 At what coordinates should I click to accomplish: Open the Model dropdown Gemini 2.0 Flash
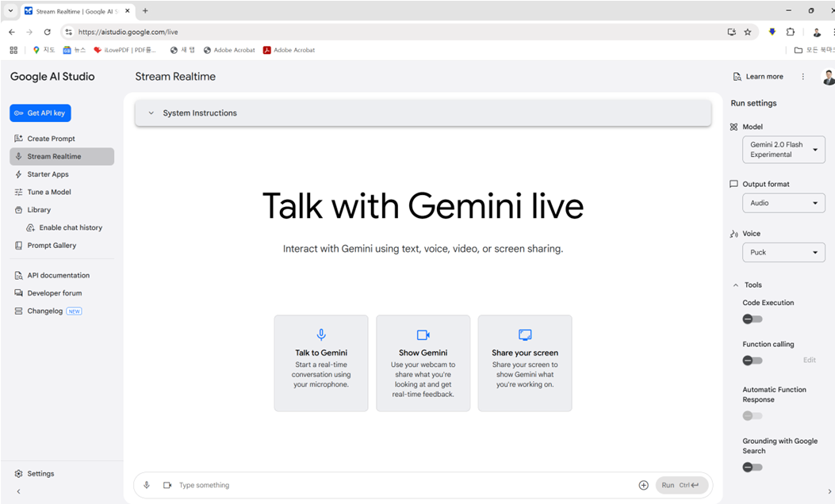coord(783,150)
